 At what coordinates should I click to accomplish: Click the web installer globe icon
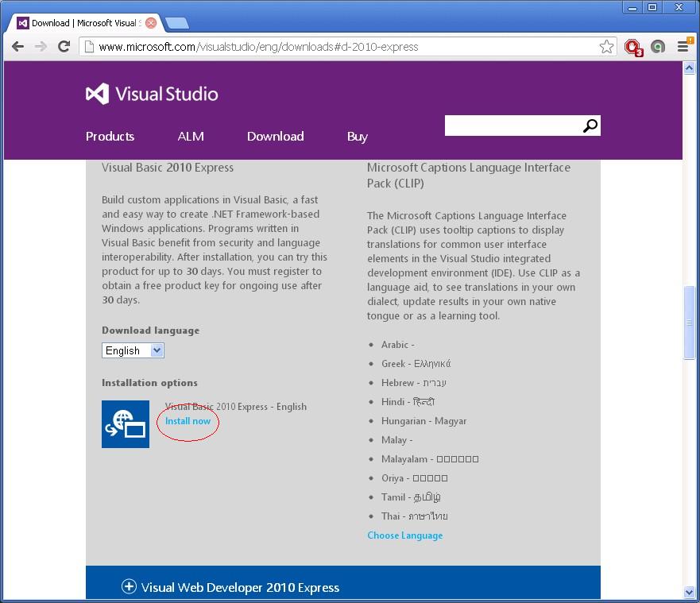tap(126, 424)
